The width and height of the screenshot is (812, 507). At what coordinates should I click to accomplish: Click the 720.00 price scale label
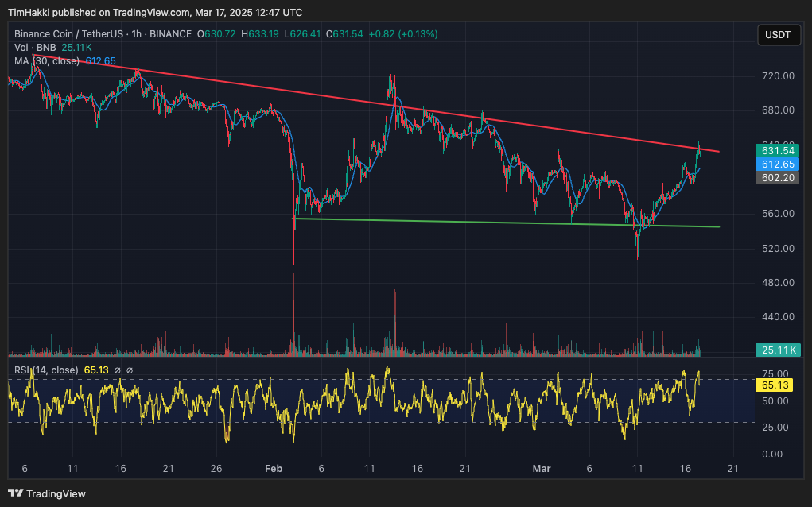coord(778,76)
